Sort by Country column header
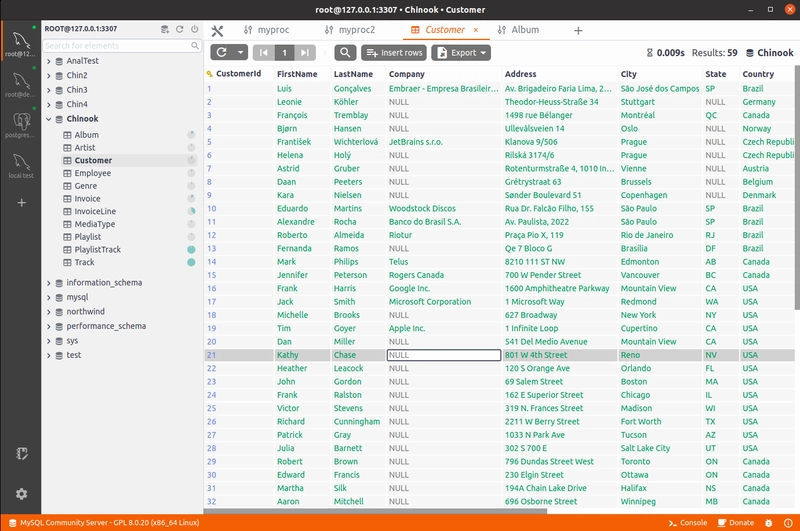This screenshot has width=800, height=531. pyautogui.click(x=758, y=74)
